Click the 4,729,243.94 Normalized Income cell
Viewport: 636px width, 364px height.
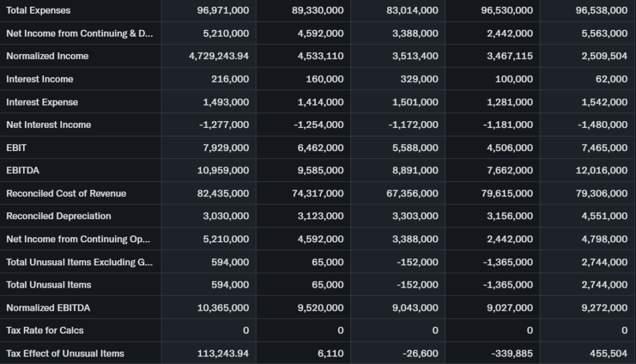219,56
